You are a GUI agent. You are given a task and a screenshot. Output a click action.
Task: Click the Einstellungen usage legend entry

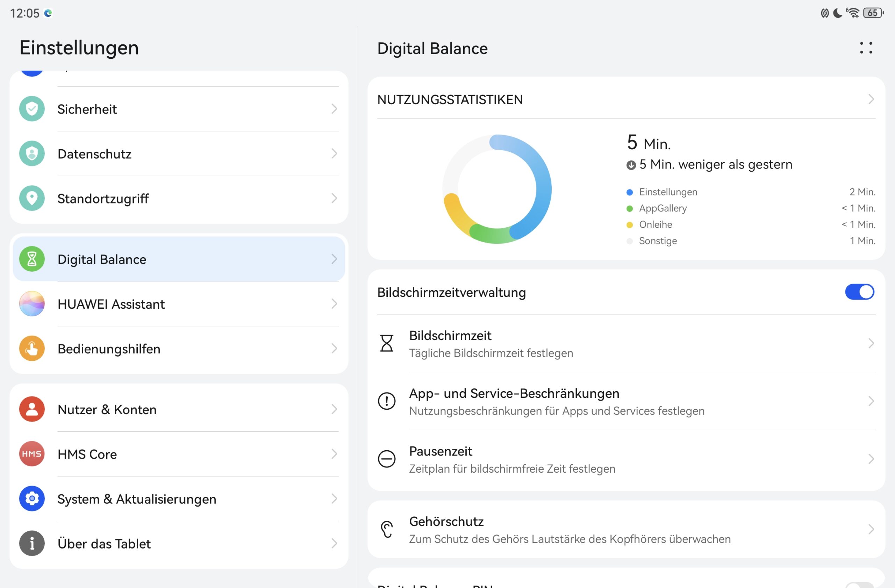pyautogui.click(x=668, y=192)
